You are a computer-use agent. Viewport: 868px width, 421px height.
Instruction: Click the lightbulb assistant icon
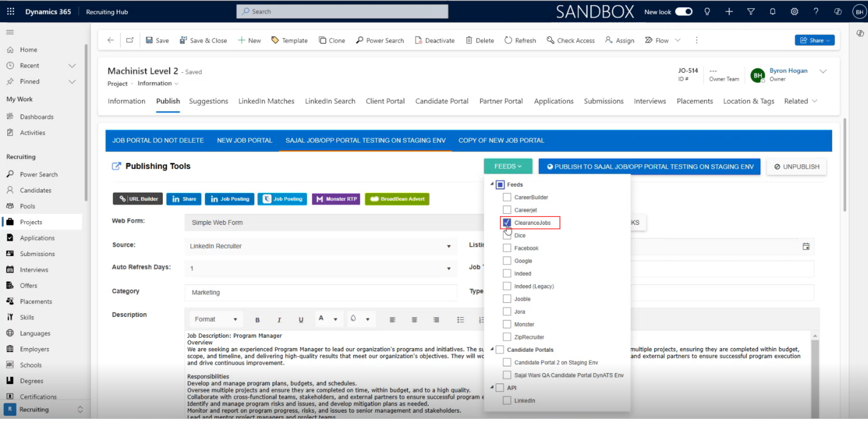(x=707, y=12)
